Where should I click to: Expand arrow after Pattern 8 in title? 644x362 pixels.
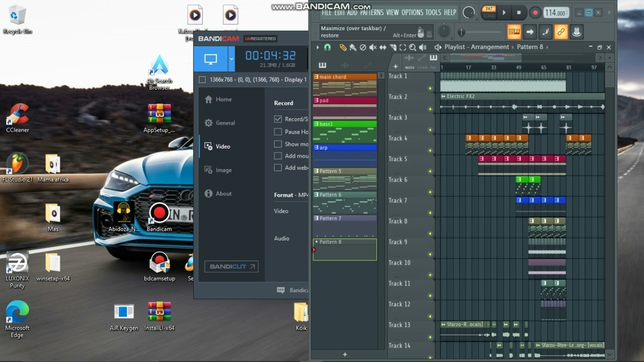coord(547,47)
